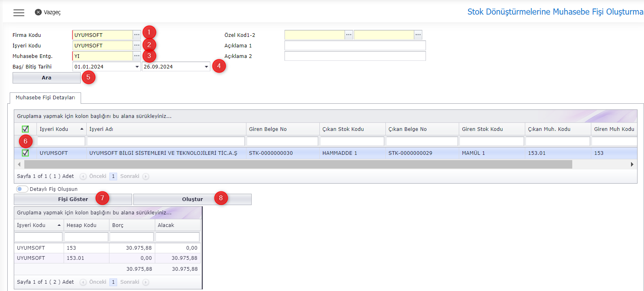This screenshot has width=644, height=291.
Task: Click the Oluştur button
Action: [193, 199]
